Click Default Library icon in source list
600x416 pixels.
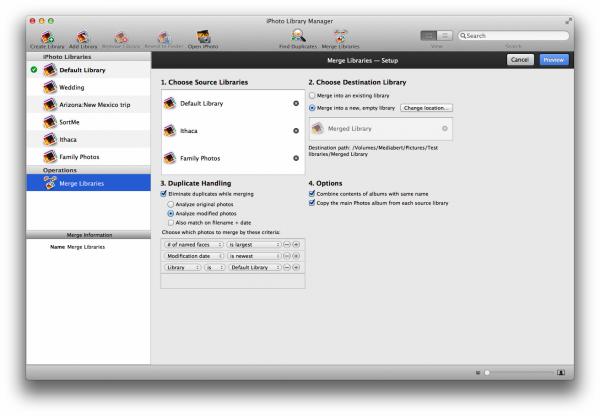point(170,103)
